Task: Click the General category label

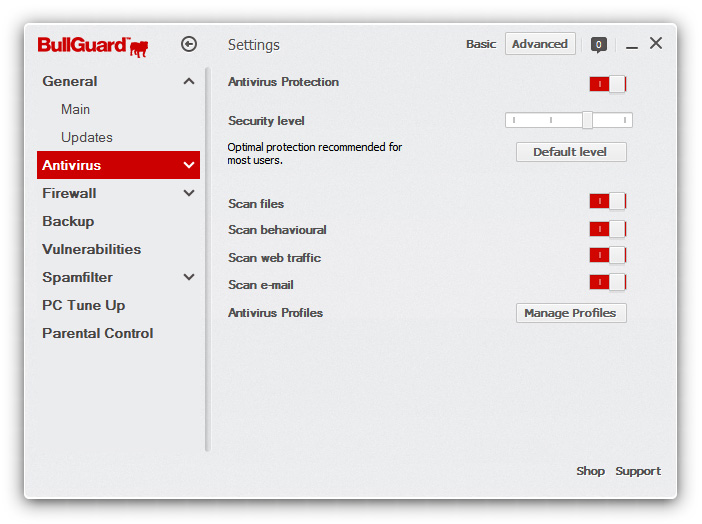Action: point(69,82)
